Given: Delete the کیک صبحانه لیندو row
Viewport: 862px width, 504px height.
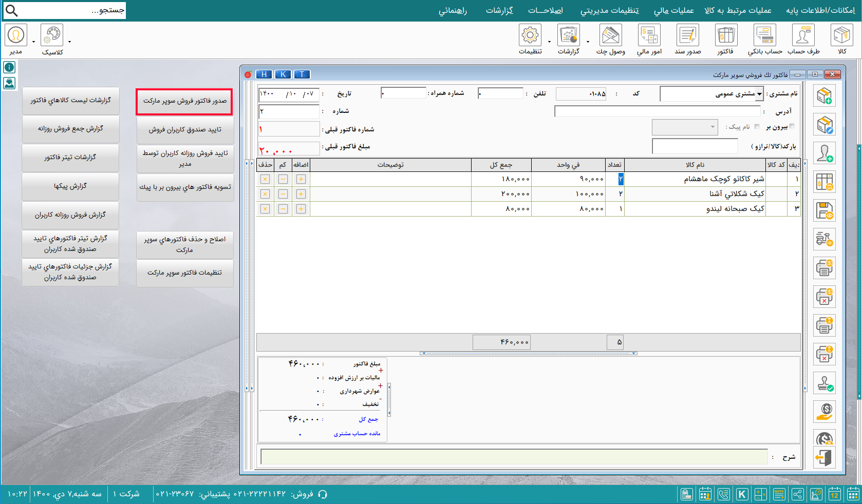Looking at the screenshot, I should [x=265, y=209].
